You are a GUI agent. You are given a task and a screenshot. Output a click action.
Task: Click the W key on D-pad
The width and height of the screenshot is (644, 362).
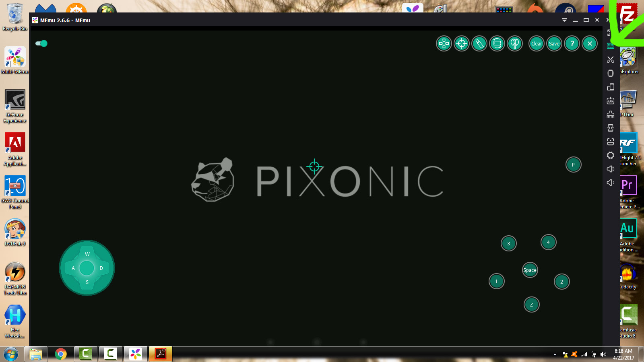[x=87, y=254]
